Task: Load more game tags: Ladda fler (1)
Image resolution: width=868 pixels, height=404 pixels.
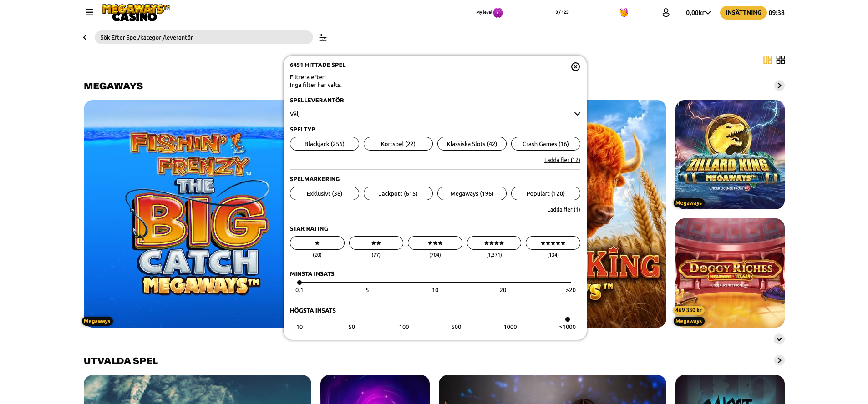Action: tap(563, 210)
